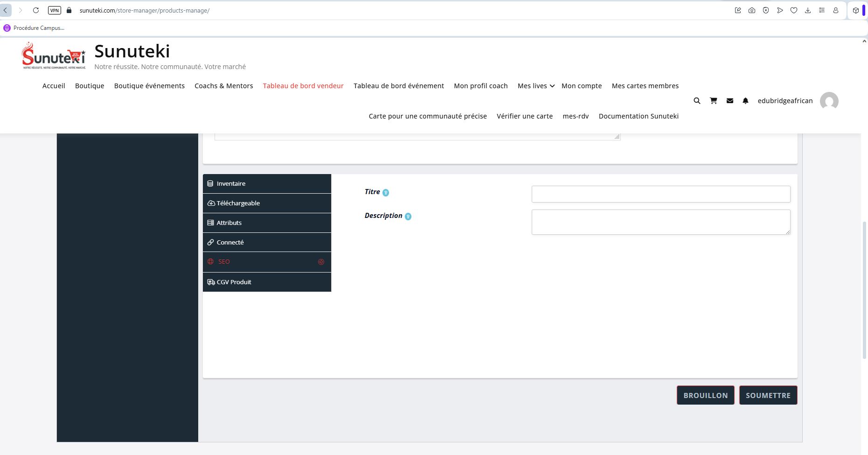Click the Sunuteki logo image
Viewport: 868px width, 455px height.
[x=54, y=56]
